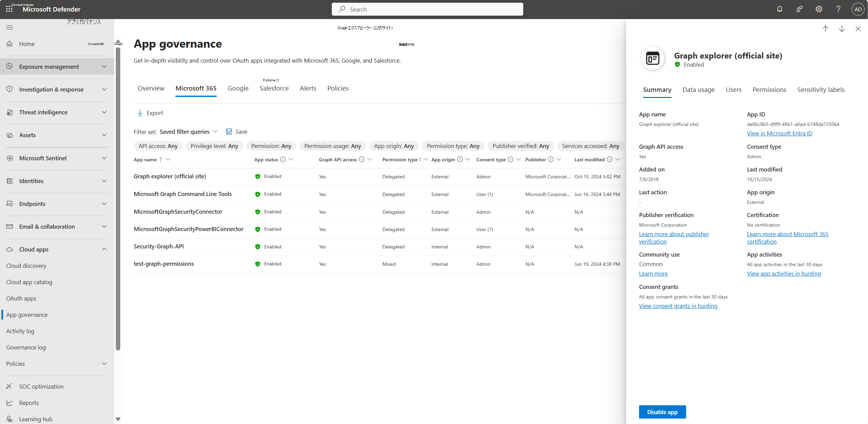Click View consent grants in hunting link

678,306
